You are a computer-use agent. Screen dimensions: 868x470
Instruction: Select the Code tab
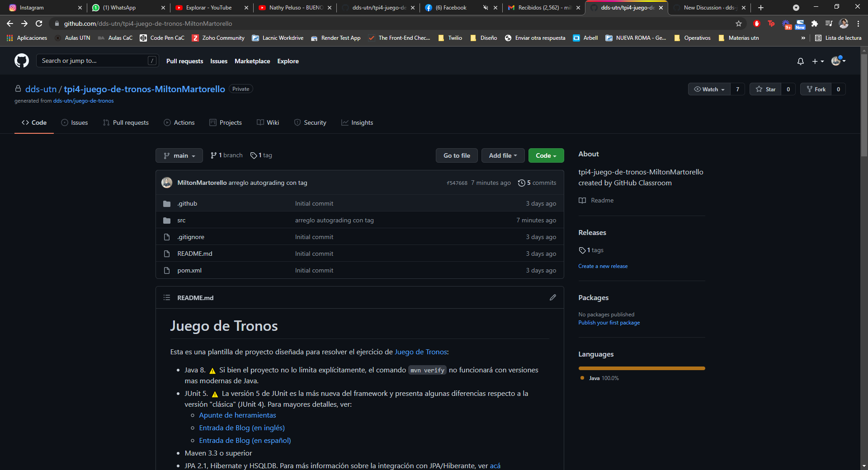34,122
